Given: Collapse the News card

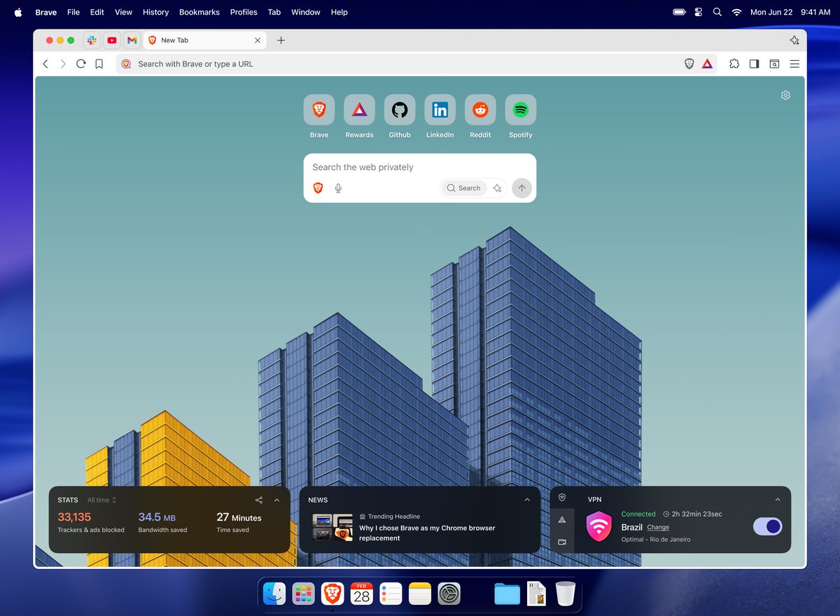Looking at the screenshot, I should click(x=527, y=500).
